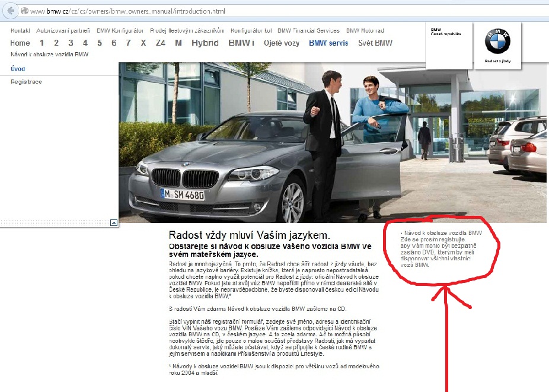549x392 pixels.
Task: Open the BMW Konfigurátor link
Action: [x=120, y=30]
